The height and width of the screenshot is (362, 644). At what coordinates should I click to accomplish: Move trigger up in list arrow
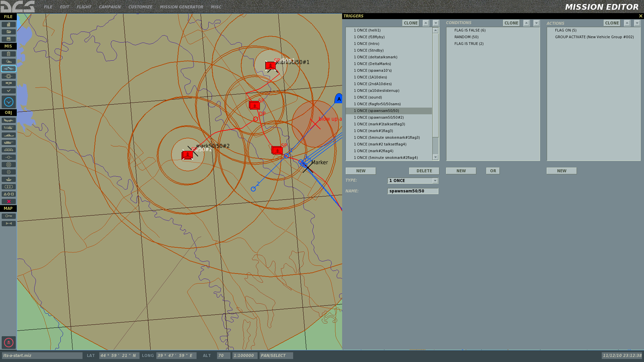(426, 23)
